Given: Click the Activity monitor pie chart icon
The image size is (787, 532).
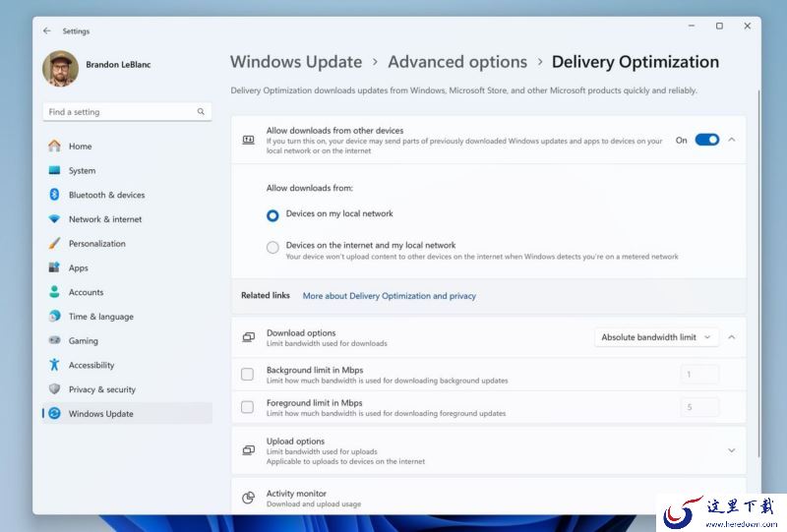Looking at the screenshot, I should point(249,498).
